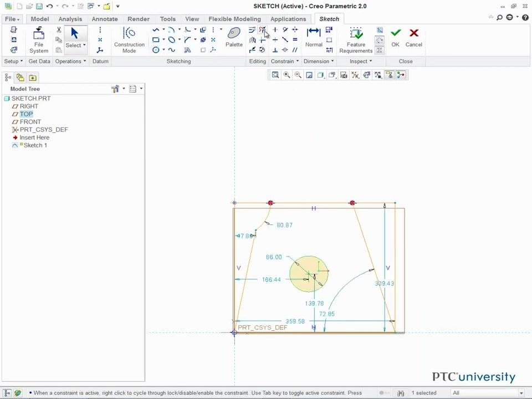
Task: Apply the Vertical constraint
Action: [x=275, y=30]
